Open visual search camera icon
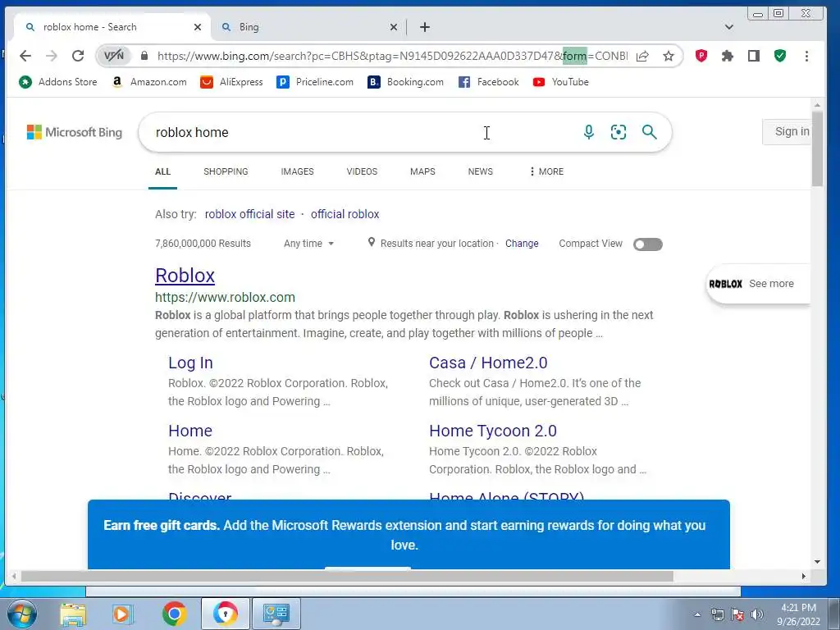 point(619,132)
